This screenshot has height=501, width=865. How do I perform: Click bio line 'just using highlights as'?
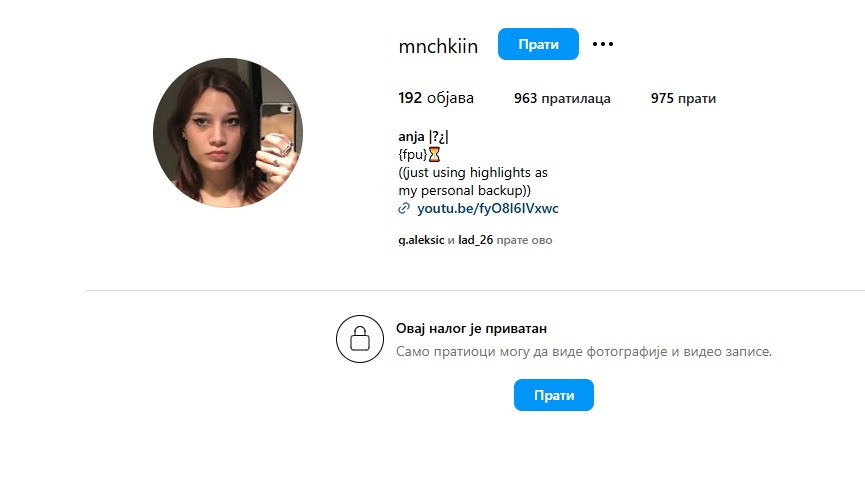tap(473, 172)
